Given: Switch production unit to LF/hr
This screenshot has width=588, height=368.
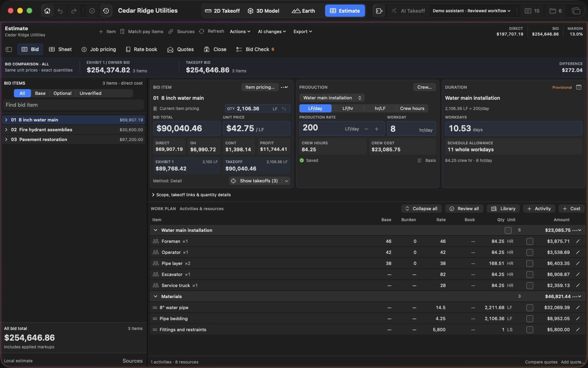Looking at the screenshot, I should pyautogui.click(x=348, y=108).
